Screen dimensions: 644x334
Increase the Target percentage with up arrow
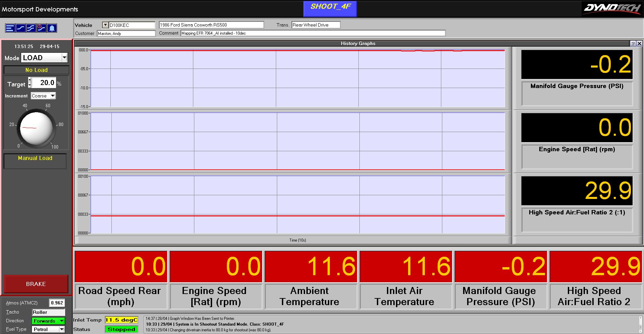[x=30, y=80]
